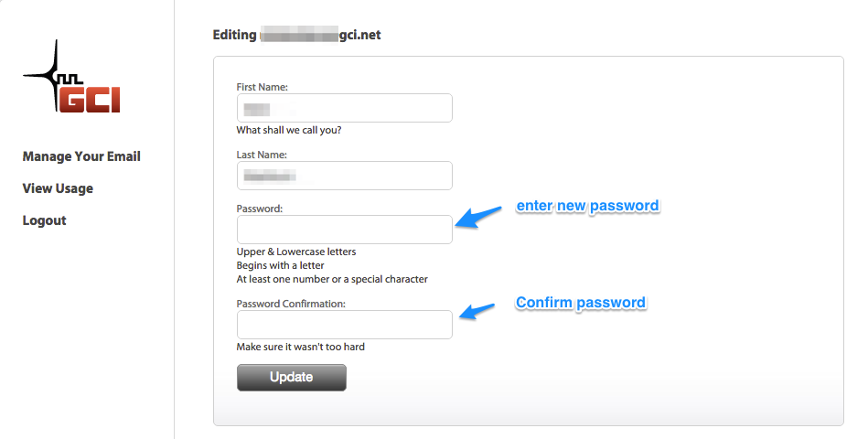Select Logout in the sidebar
The height and width of the screenshot is (439, 868).
[x=44, y=220]
